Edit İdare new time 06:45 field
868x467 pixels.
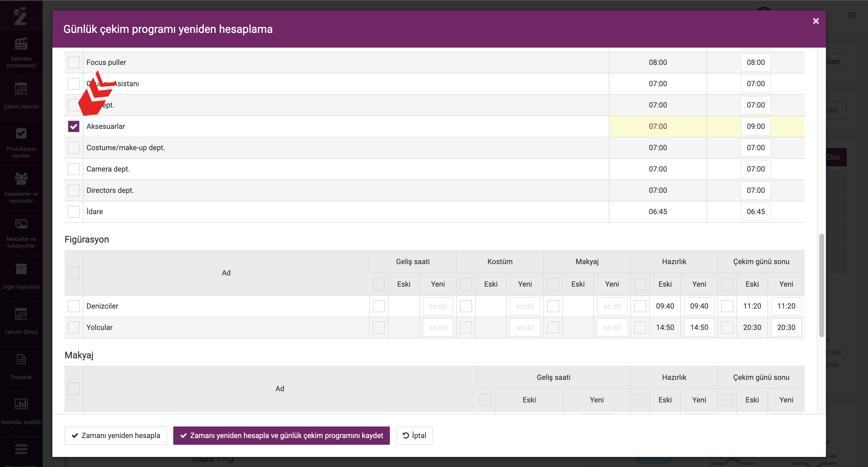click(x=755, y=212)
